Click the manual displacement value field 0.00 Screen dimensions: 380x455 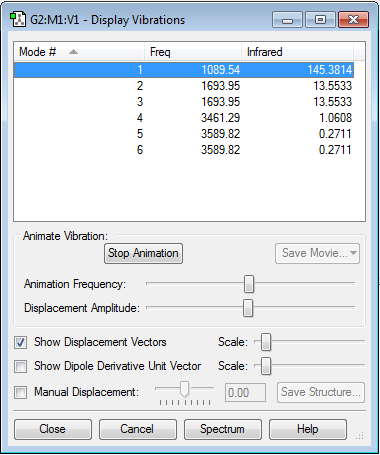tap(245, 393)
